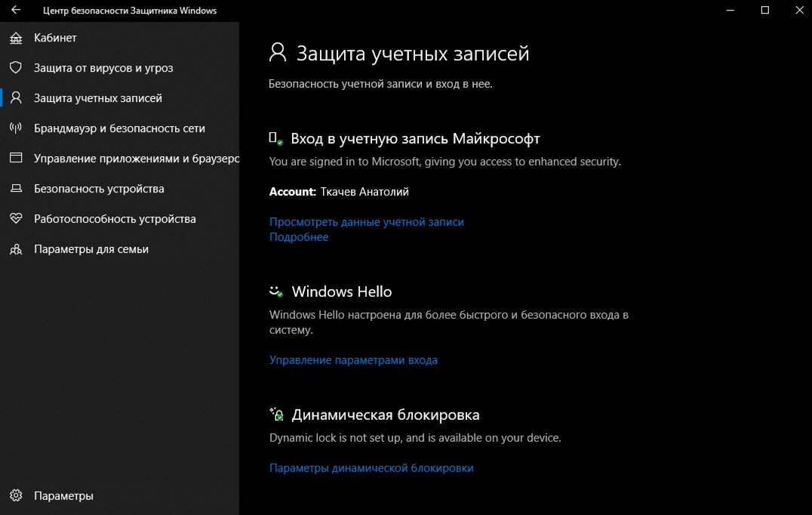
Task: Click the window title Центр безопасности Защитника Windows
Action: point(130,11)
